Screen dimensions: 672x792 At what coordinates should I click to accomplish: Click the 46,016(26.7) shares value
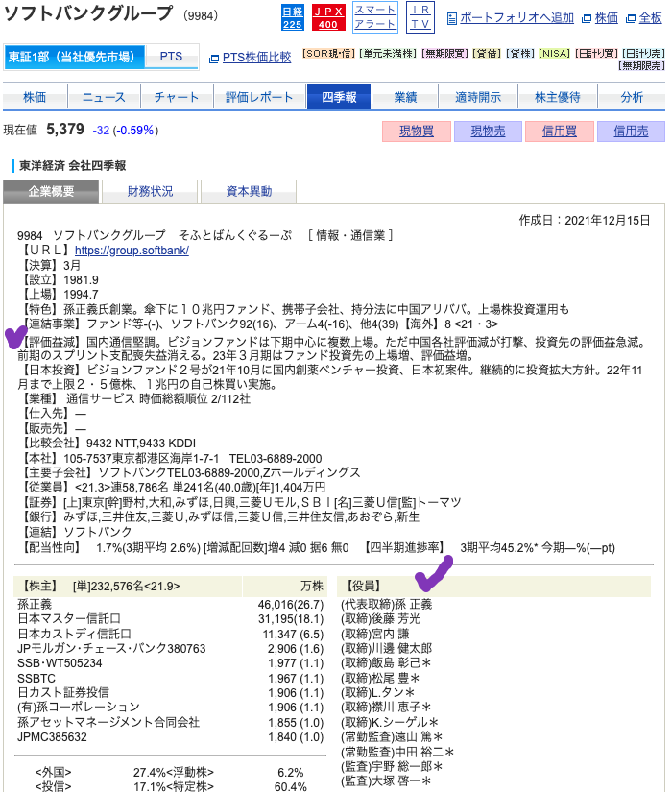[x=291, y=605]
